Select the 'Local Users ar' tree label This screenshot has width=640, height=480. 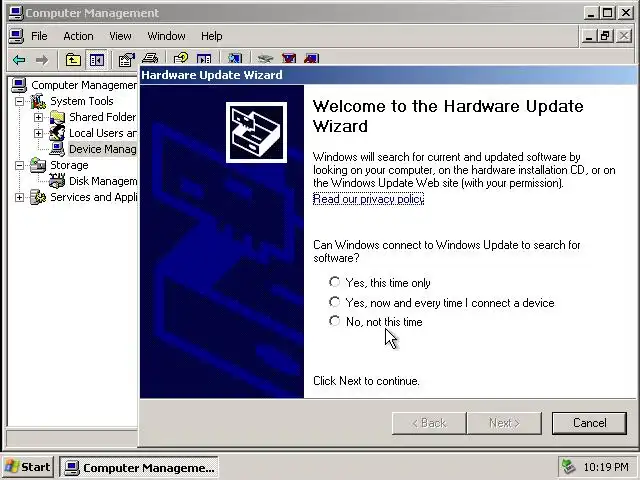click(x=103, y=133)
